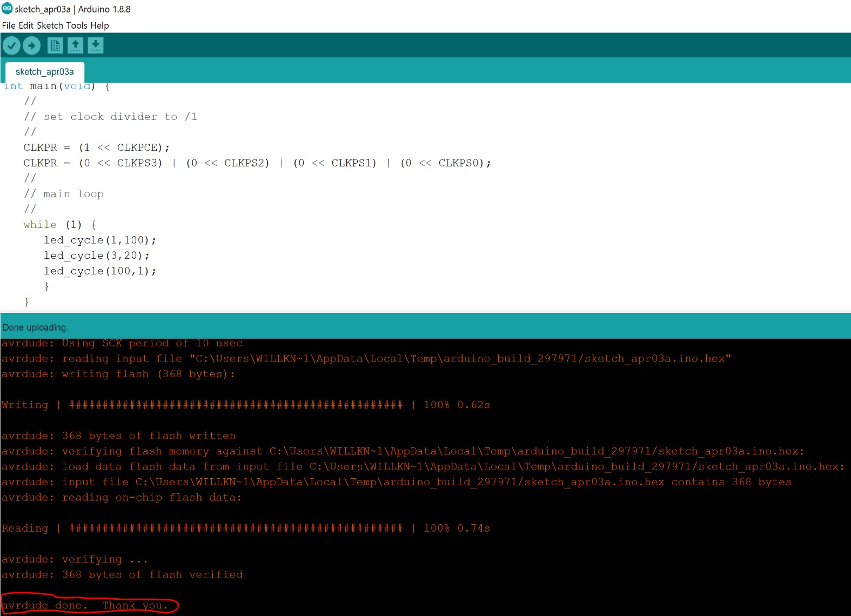851x616 pixels.
Task: Click the 'reading input file' console line
Action: pyautogui.click(x=366, y=359)
